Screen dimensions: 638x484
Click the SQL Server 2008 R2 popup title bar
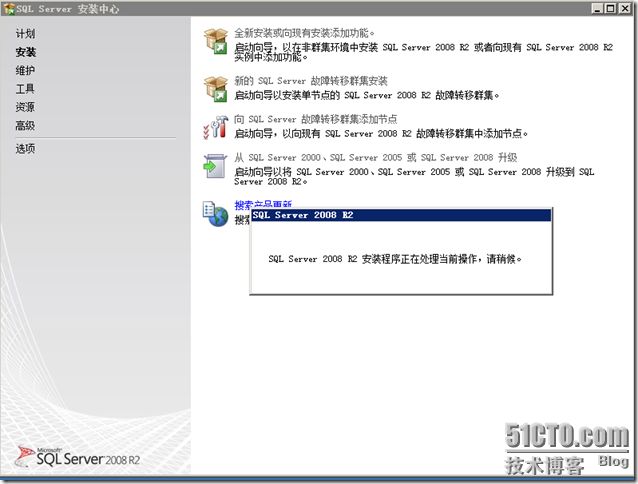401,215
